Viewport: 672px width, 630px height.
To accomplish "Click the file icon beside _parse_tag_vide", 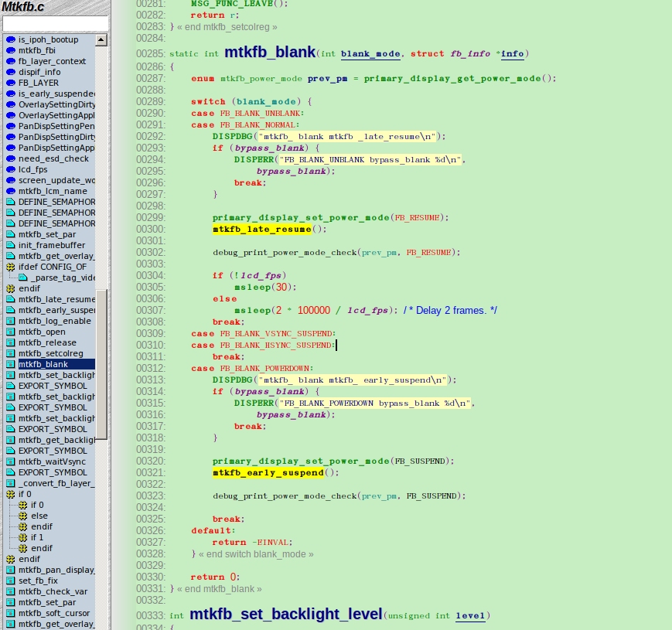I will (x=23, y=278).
